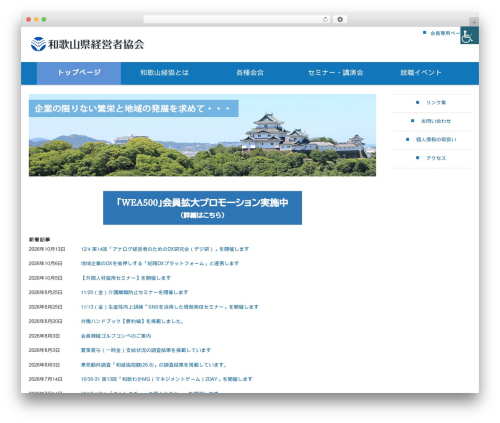500x423 pixels.
Task: Open the 11/13 SNS情報発信セミナー article
Action: 170,307
